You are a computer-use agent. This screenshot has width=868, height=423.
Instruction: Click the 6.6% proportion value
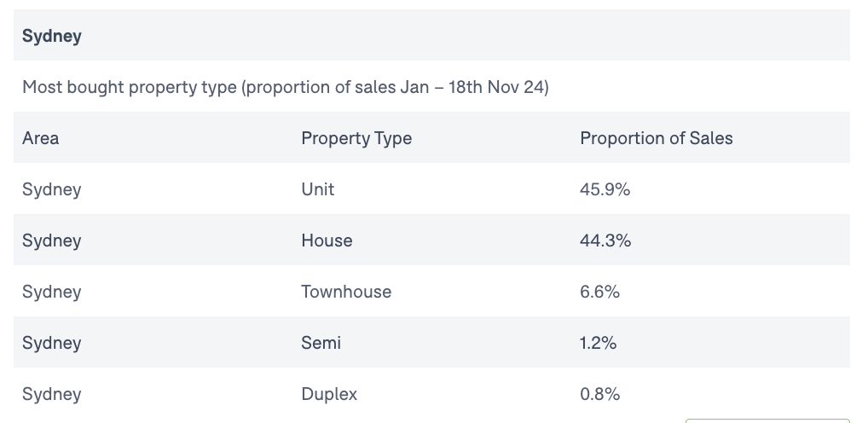(599, 292)
